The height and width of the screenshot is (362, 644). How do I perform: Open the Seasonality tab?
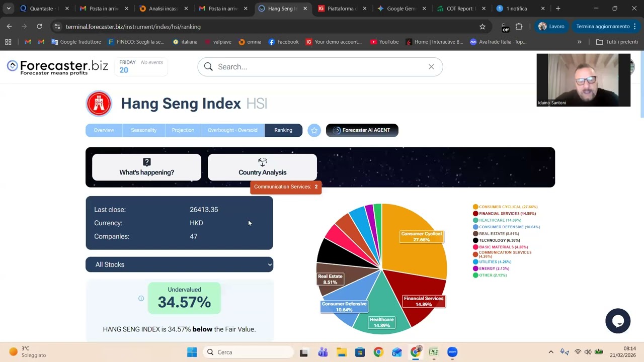pyautogui.click(x=144, y=130)
